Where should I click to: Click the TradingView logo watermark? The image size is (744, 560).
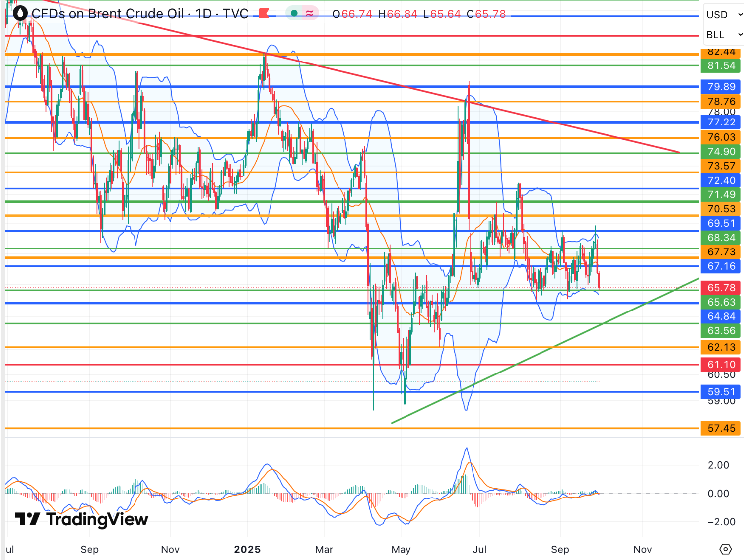82,519
